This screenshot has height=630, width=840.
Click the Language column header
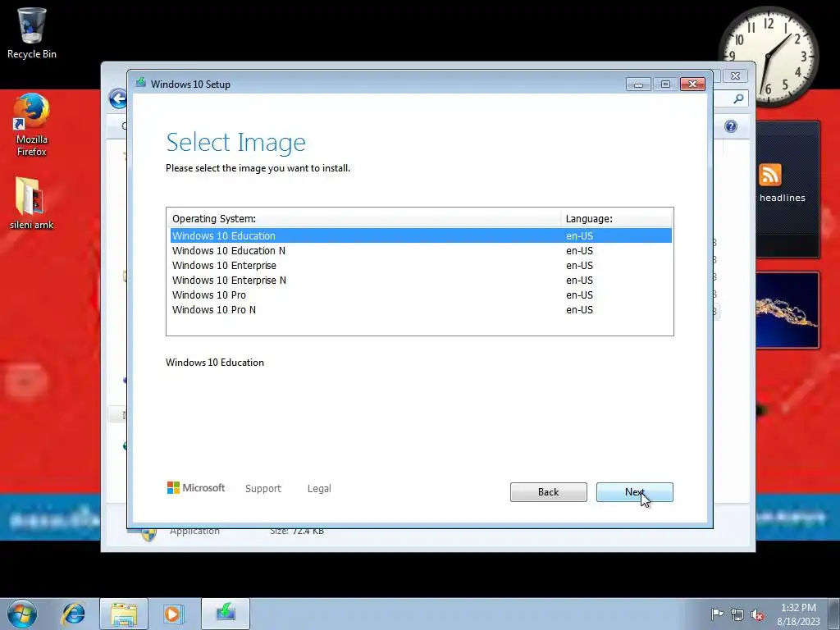[617, 218]
